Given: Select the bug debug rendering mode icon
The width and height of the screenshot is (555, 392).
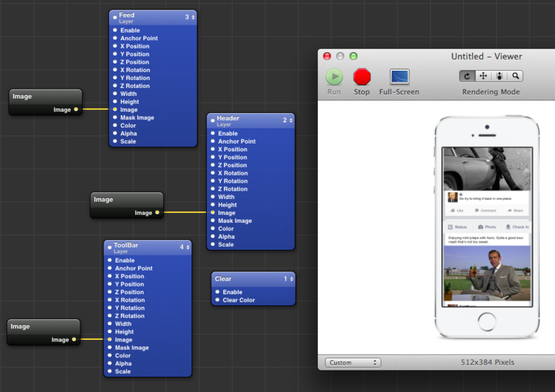Looking at the screenshot, I should click(499, 76).
